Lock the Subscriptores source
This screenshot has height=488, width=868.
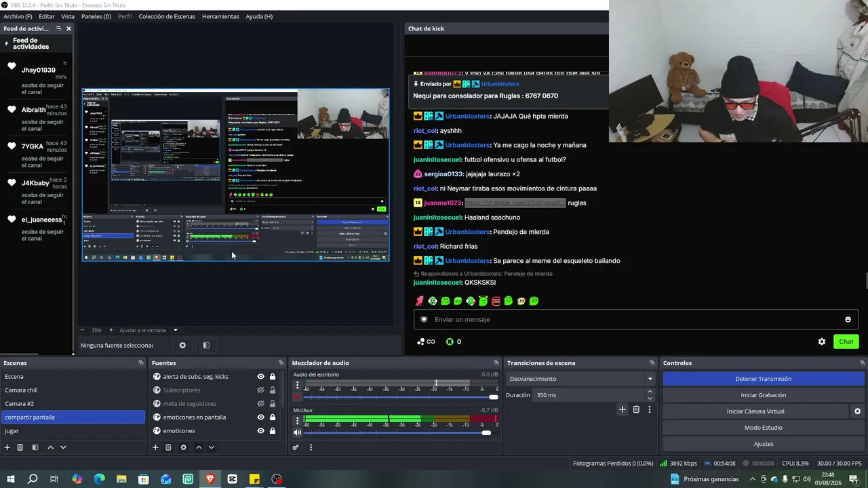(x=273, y=390)
